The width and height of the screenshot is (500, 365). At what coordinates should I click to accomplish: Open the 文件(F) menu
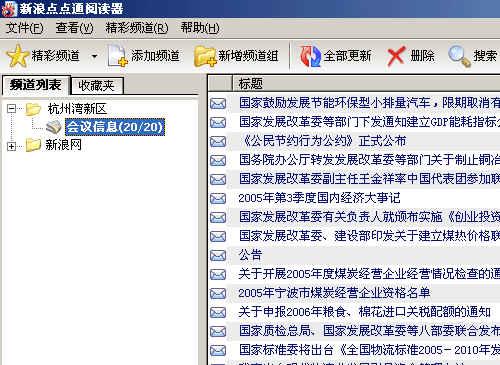click(24, 28)
